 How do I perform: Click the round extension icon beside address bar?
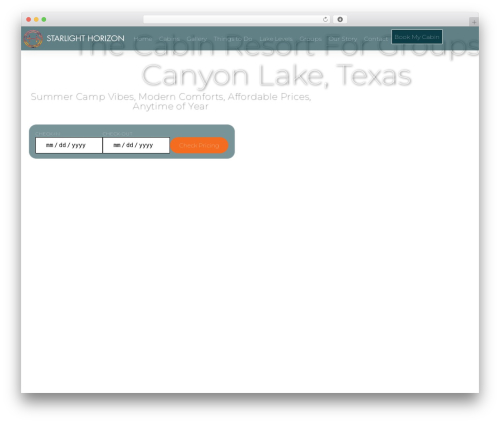[x=340, y=20]
